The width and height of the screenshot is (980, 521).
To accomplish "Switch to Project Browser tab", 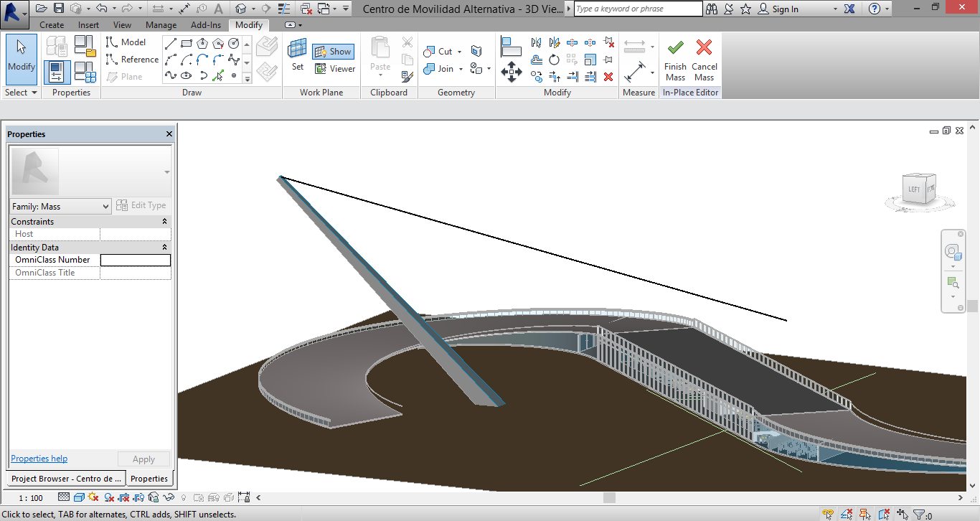I will click(66, 479).
